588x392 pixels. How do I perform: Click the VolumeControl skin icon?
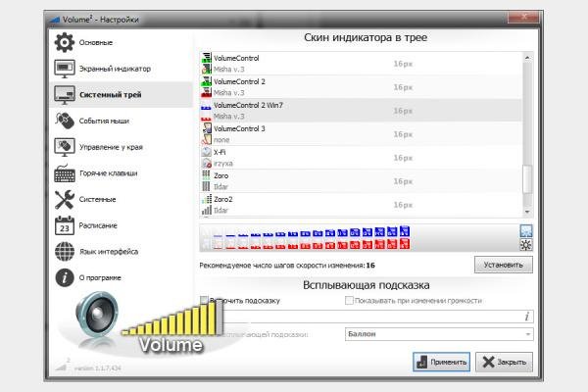pyautogui.click(x=206, y=63)
